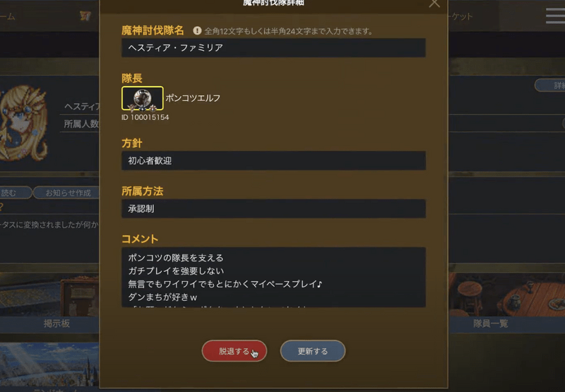Click the captain name ポンコツエルフ

(193, 98)
